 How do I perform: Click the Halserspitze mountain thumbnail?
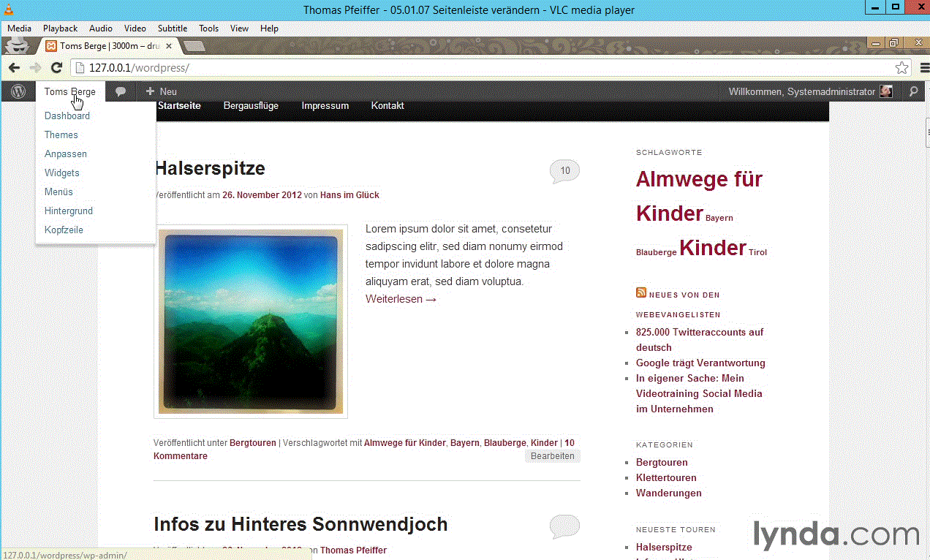coord(251,321)
